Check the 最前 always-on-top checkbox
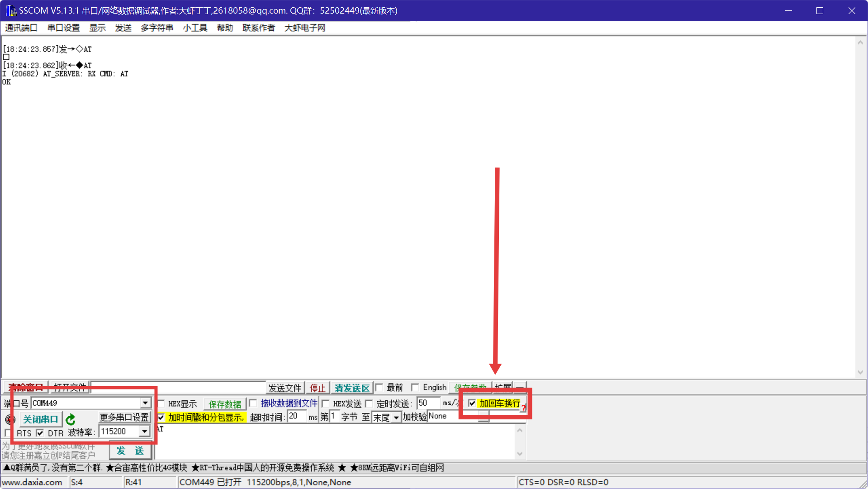The width and height of the screenshot is (868, 489). click(x=379, y=387)
